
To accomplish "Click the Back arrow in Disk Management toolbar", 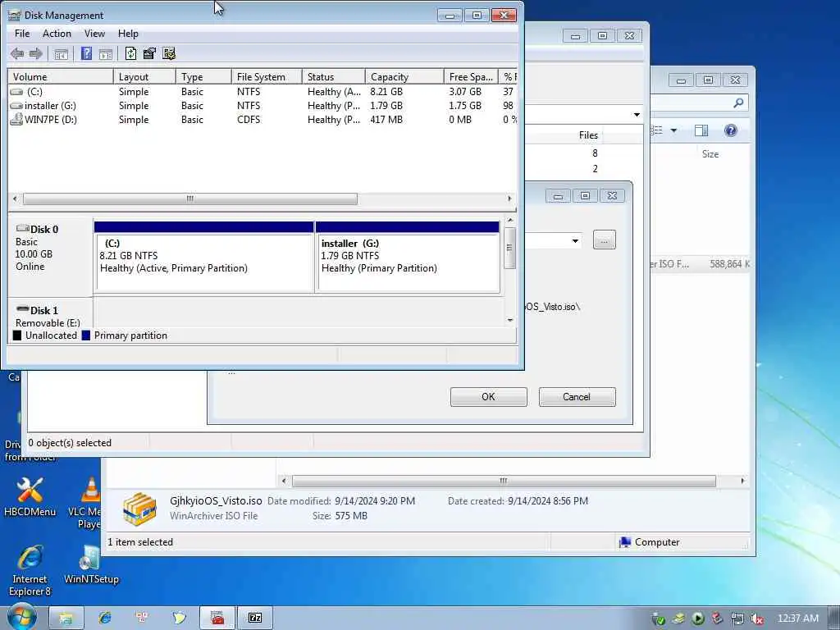I will tap(17, 53).
